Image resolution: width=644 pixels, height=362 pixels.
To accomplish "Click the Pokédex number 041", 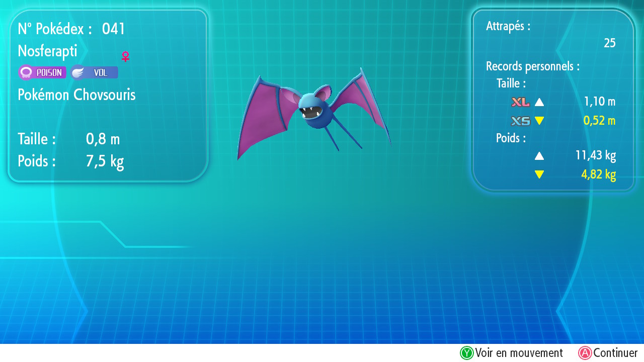I will [114, 29].
